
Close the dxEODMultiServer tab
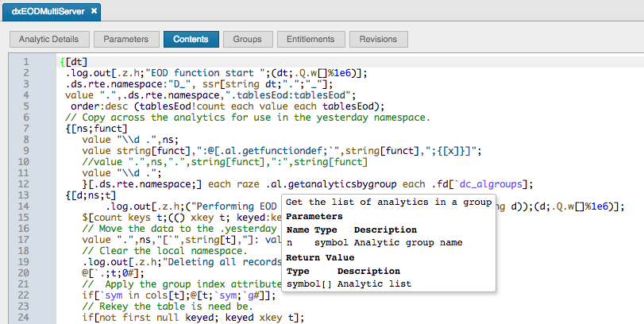[94, 11]
